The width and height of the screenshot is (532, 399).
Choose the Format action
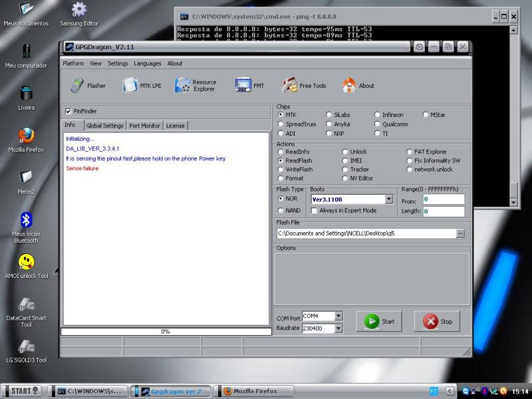click(x=281, y=178)
